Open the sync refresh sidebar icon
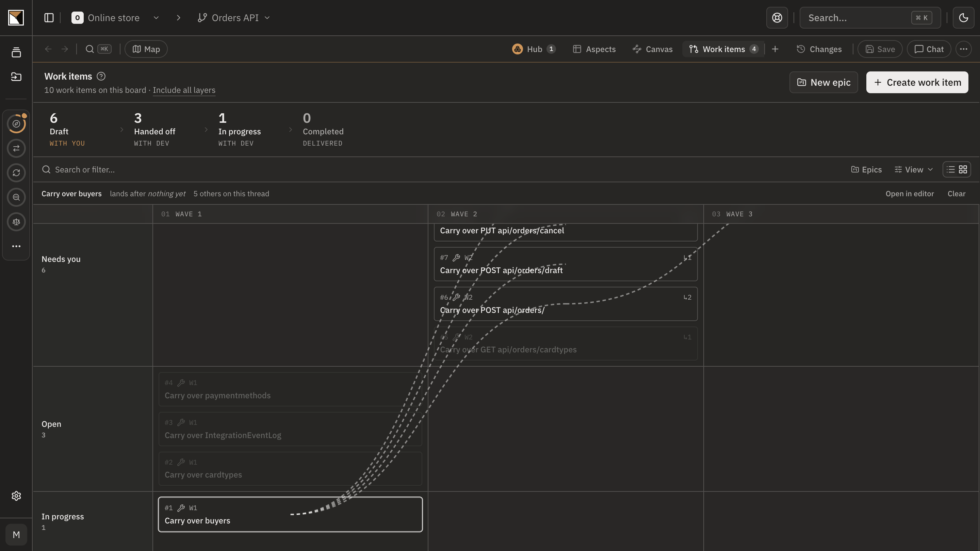The height and width of the screenshot is (551, 980). (x=16, y=173)
